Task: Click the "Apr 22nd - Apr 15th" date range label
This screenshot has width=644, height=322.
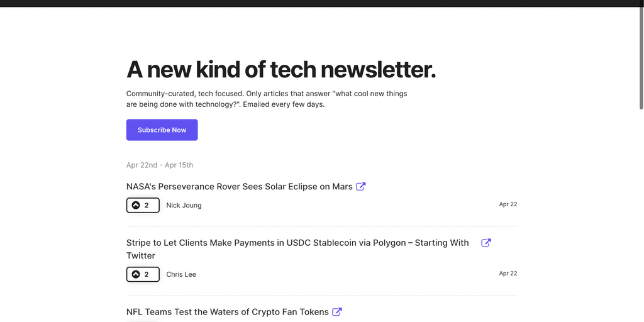Action: click(160, 165)
